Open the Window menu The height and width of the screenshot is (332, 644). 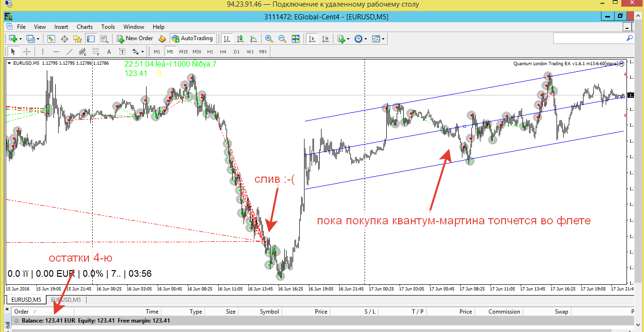[134, 27]
